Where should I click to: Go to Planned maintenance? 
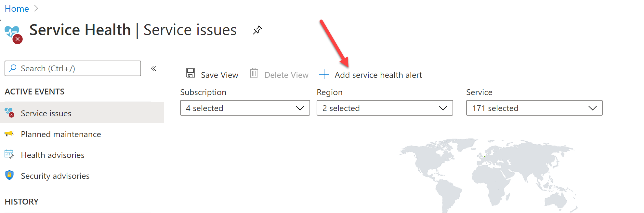[x=61, y=134]
